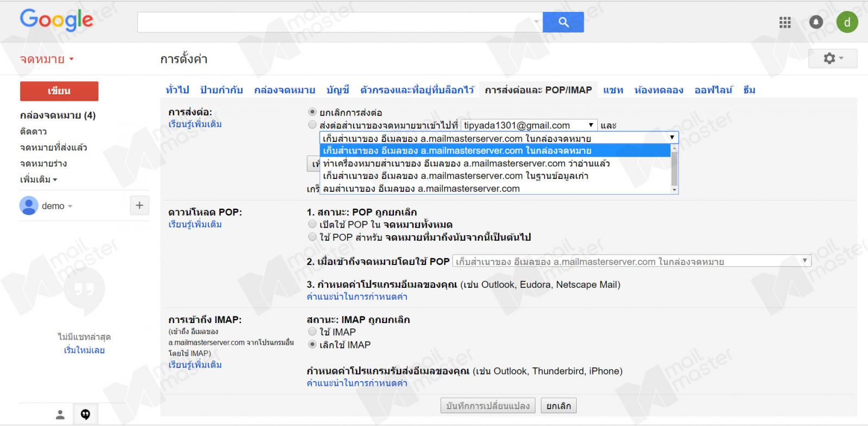868x426 pixels.
Task: Open POP คำแนะนำในการกำหนดค่า link
Action: (357, 296)
